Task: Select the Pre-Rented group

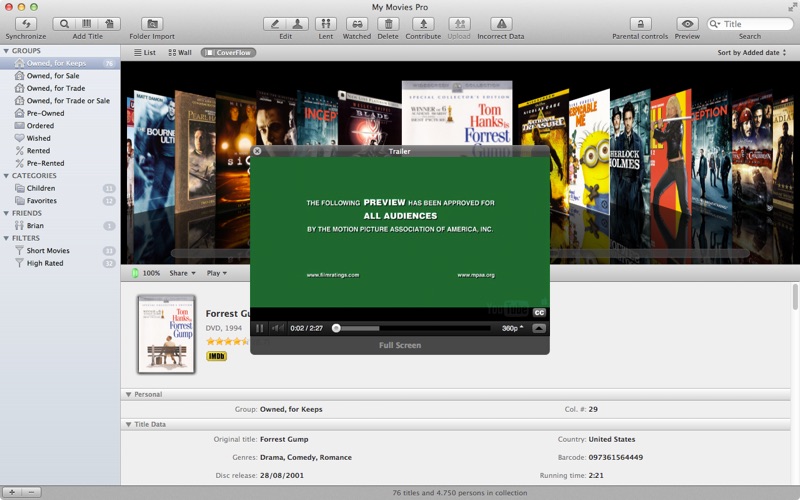Action: pos(60,163)
